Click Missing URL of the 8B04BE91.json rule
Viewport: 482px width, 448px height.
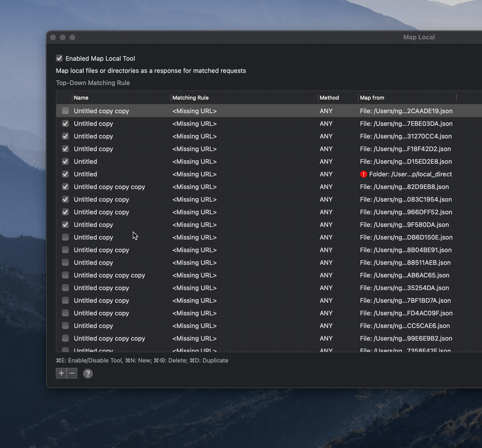[194, 250]
